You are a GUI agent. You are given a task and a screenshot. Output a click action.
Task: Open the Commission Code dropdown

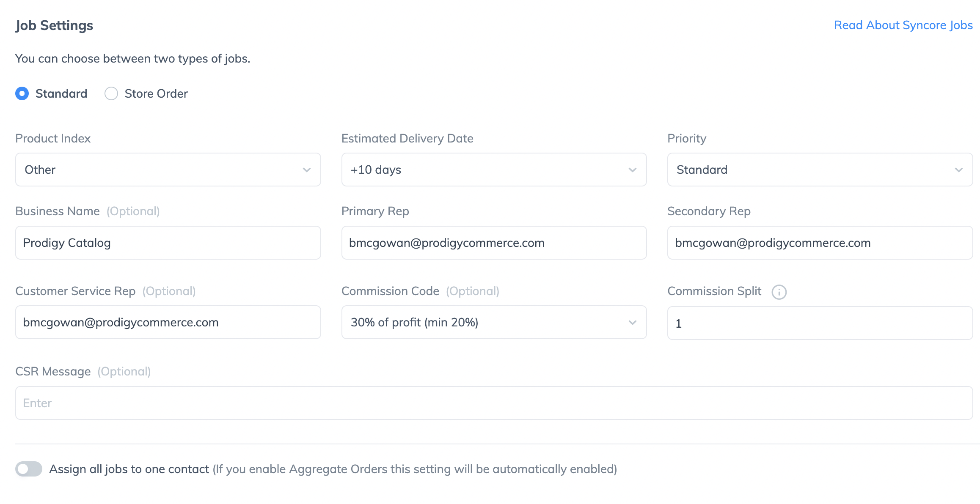pos(494,322)
